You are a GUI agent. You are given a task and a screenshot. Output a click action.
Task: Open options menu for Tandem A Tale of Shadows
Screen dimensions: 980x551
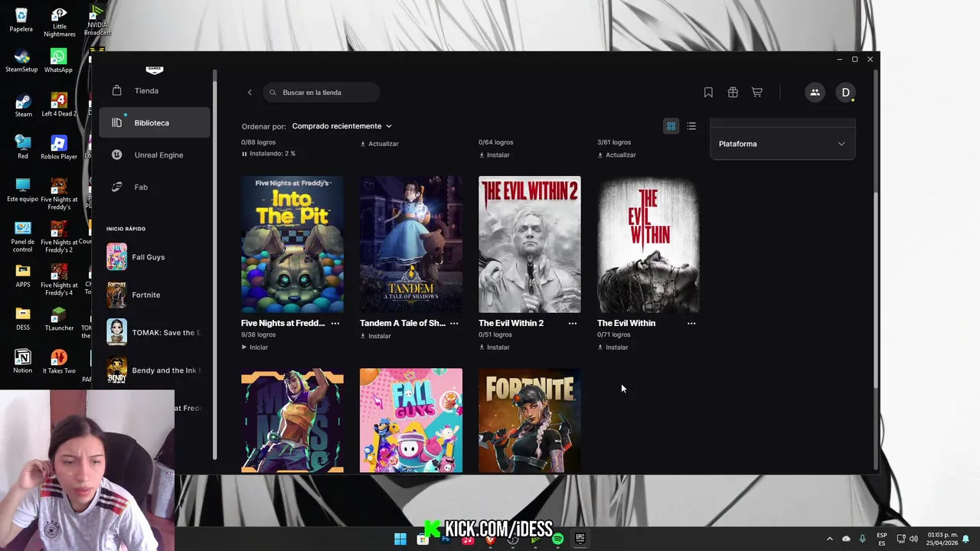coord(454,323)
